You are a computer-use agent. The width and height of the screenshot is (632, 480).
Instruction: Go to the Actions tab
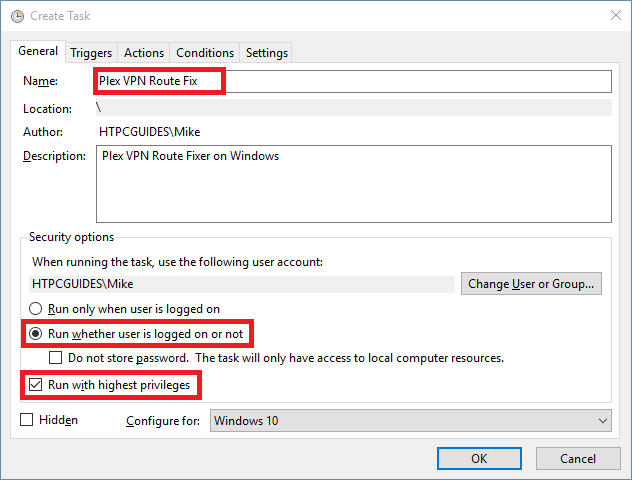[144, 53]
